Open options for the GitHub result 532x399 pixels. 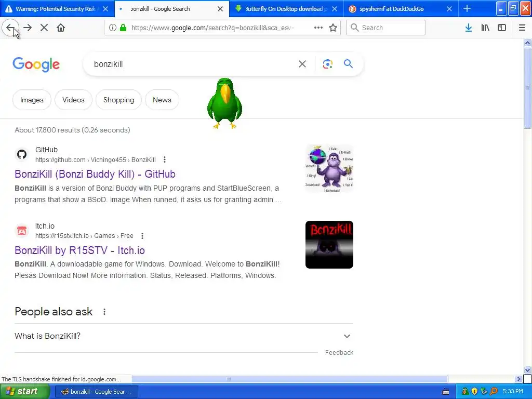[165, 159]
